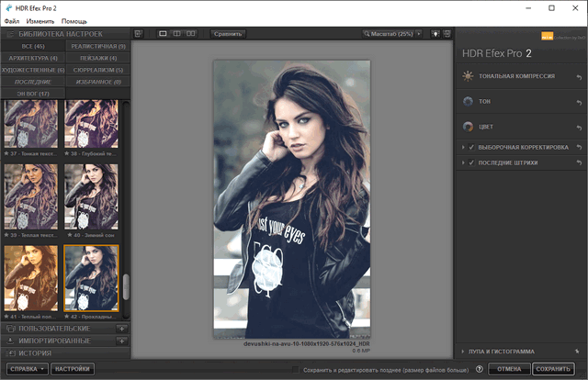
Task: Click the Tonal Compression sun icon
Action: [469, 76]
